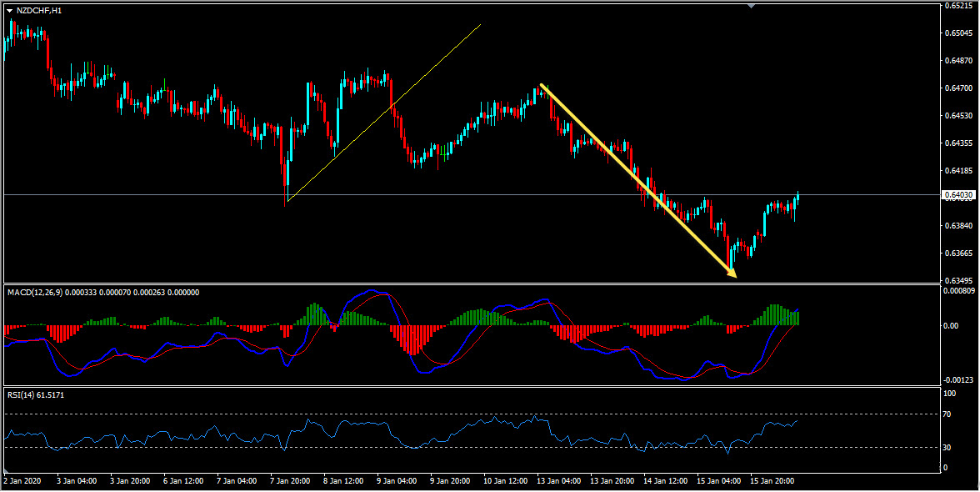Click price scale value 0.65045
This screenshot has width=980, height=492.
pyautogui.click(x=958, y=33)
